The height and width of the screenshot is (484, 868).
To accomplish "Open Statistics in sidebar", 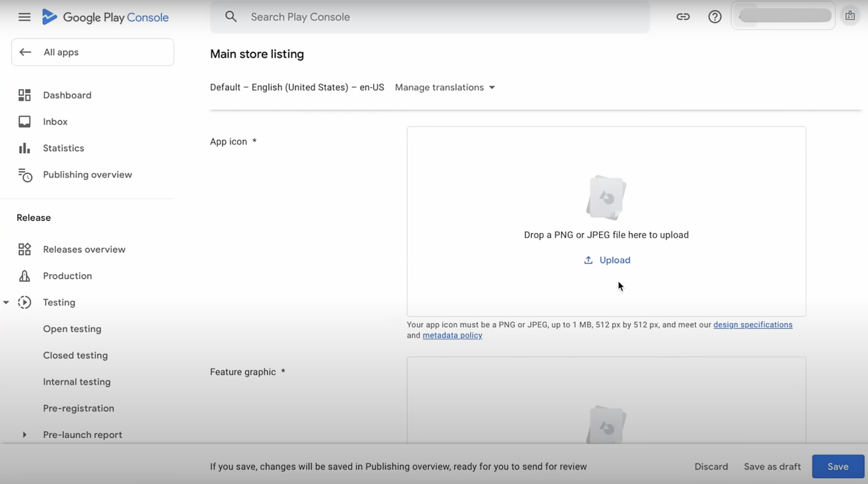I will (64, 148).
